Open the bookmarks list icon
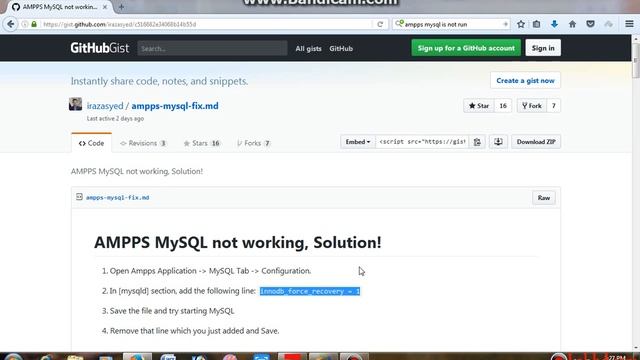The width and height of the screenshot is (640, 360). [536, 24]
